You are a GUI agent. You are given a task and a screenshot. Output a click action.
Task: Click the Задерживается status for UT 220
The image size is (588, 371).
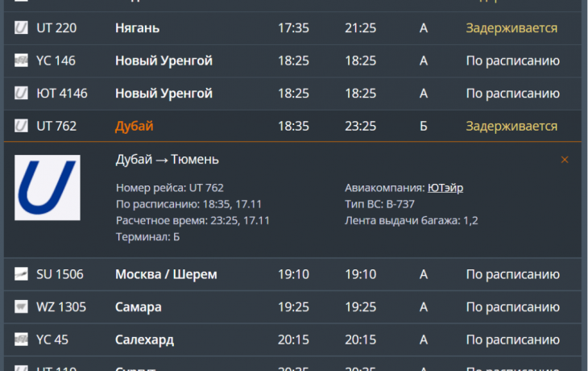coord(511,28)
